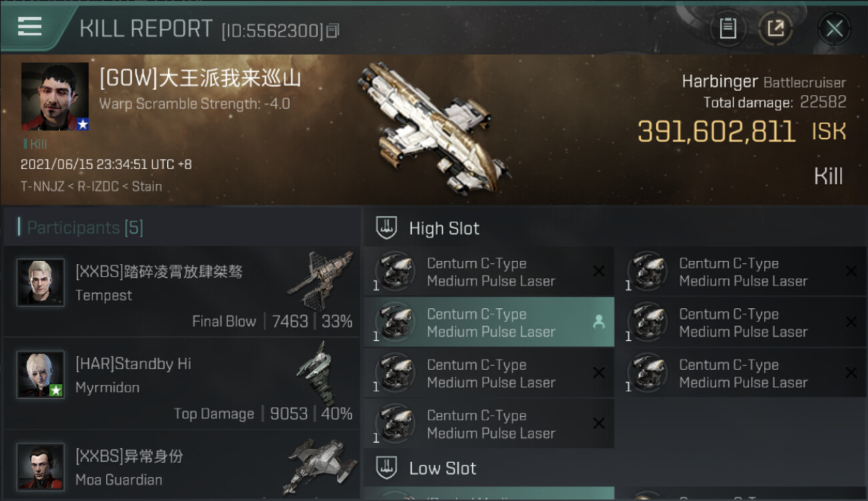Open Tempest pilot portrait in participants
This screenshot has width=868, height=501.
41,283
